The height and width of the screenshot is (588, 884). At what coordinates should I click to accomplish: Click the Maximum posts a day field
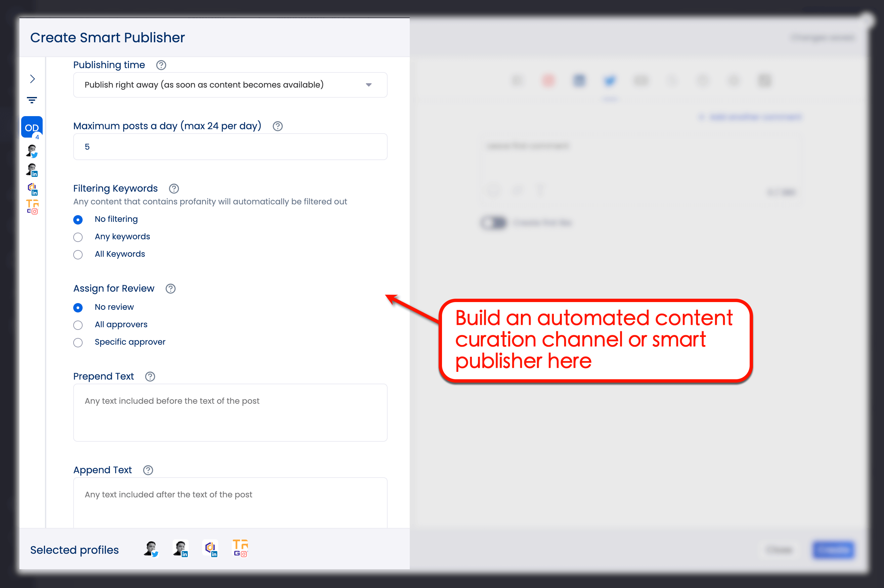(230, 147)
